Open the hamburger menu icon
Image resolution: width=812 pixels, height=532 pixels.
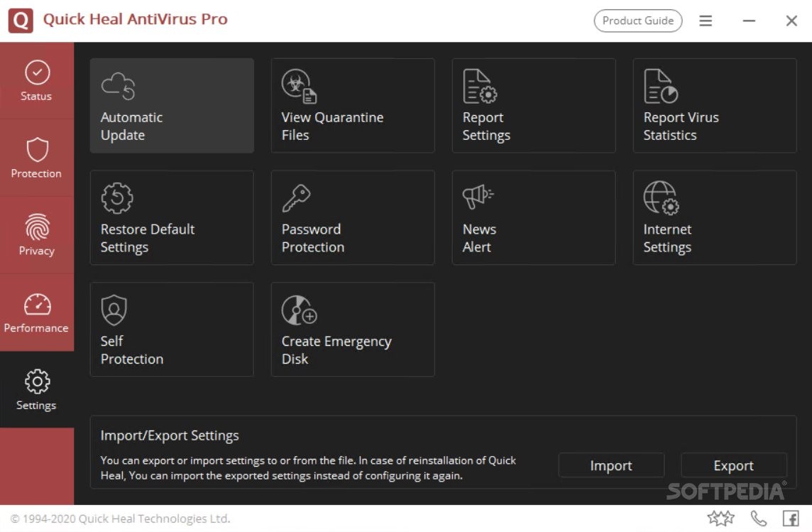pos(706,21)
